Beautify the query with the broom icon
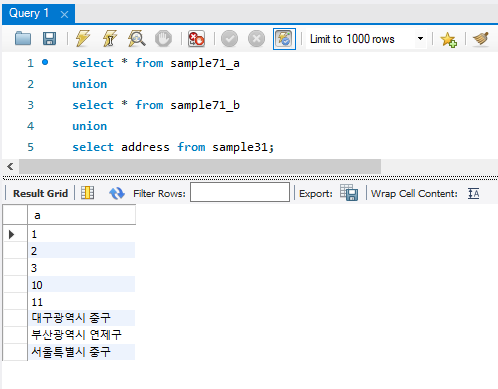Screen dimensions: 498x389 click(481, 39)
